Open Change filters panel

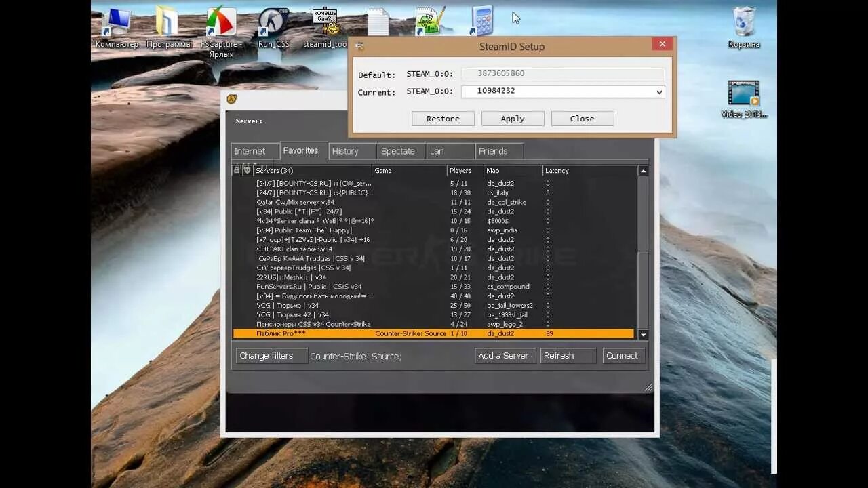(x=272, y=356)
